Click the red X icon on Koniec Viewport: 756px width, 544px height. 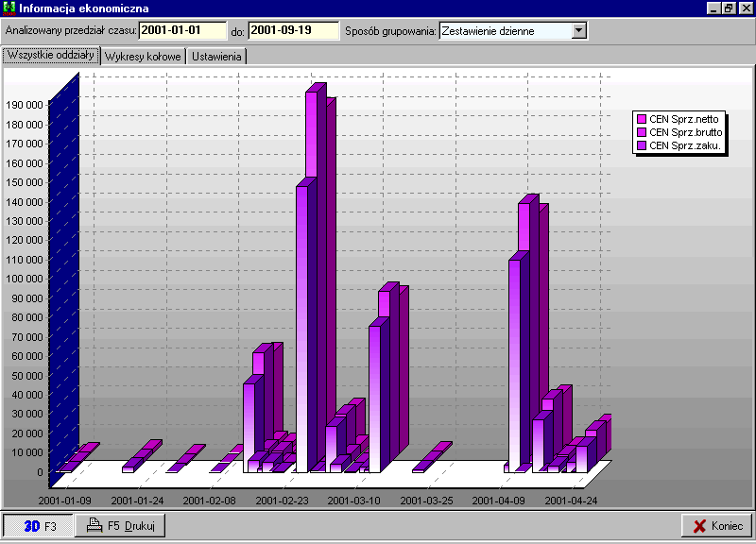click(699, 526)
